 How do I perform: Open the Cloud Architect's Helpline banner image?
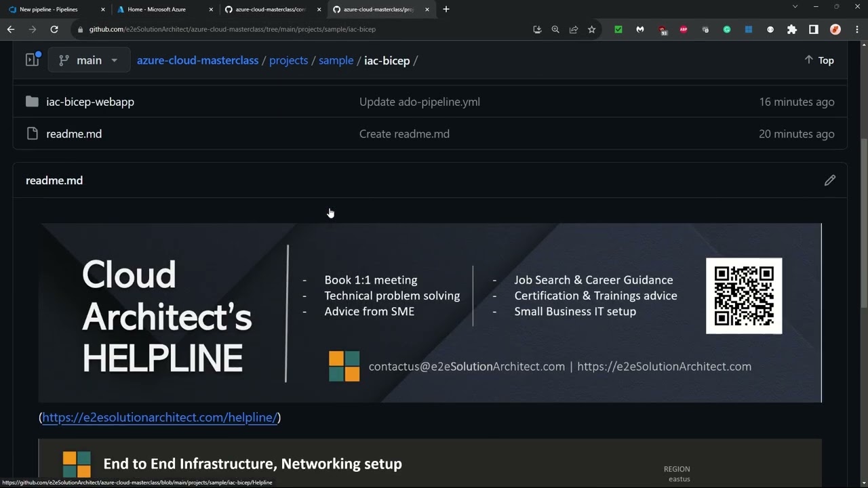pos(430,312)
